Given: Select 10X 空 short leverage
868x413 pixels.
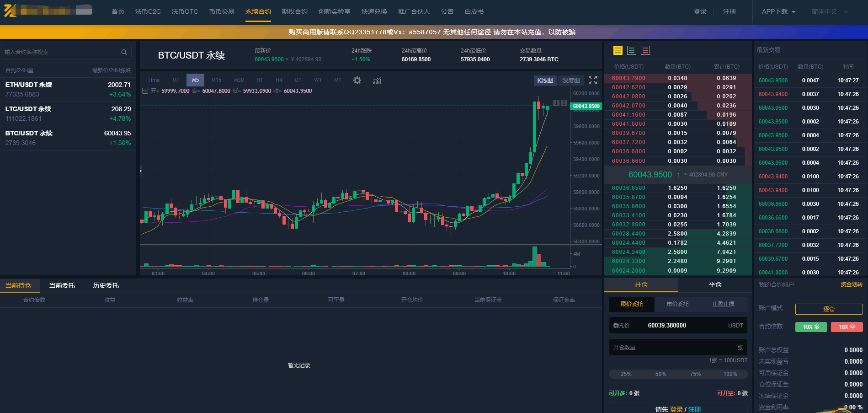Looking at the screenshot, I should pyautogui.click(x=847, y=327).
